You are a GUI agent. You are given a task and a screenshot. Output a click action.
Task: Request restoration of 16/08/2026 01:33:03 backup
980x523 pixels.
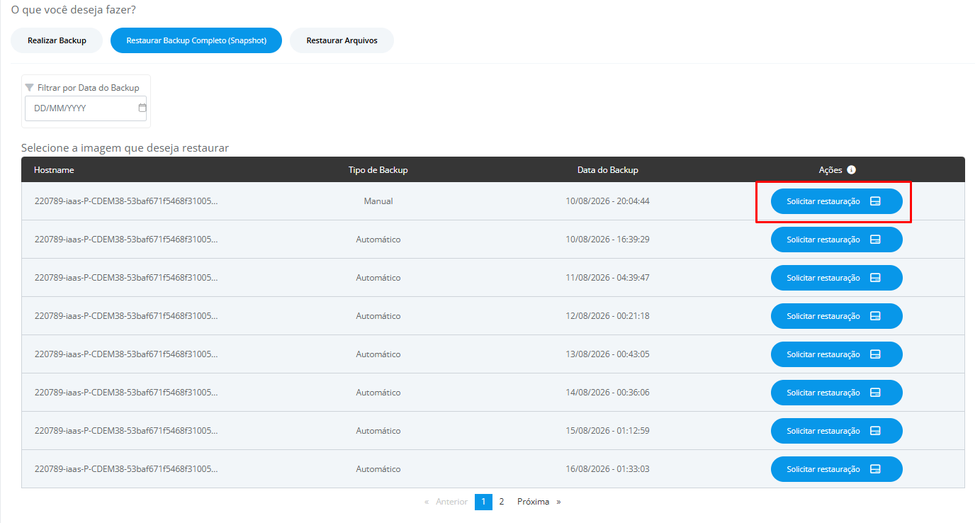837,469
